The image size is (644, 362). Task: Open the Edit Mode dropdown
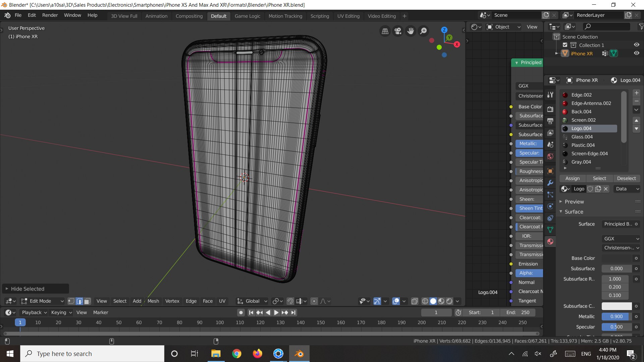coord(42,301)
